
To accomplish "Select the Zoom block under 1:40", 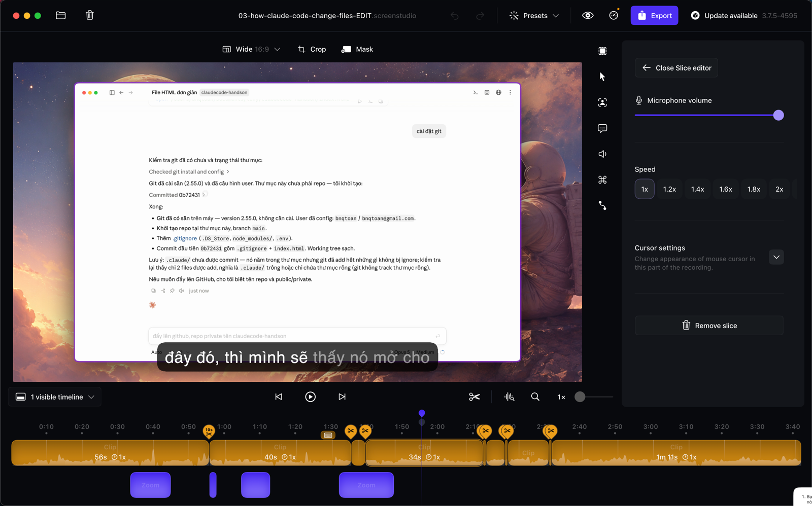I will (366, 485).
